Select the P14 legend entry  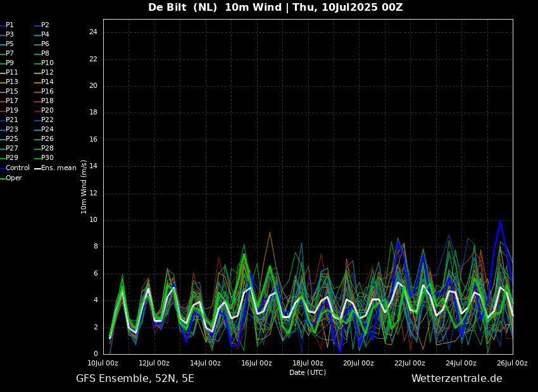[x=47, y=82]
